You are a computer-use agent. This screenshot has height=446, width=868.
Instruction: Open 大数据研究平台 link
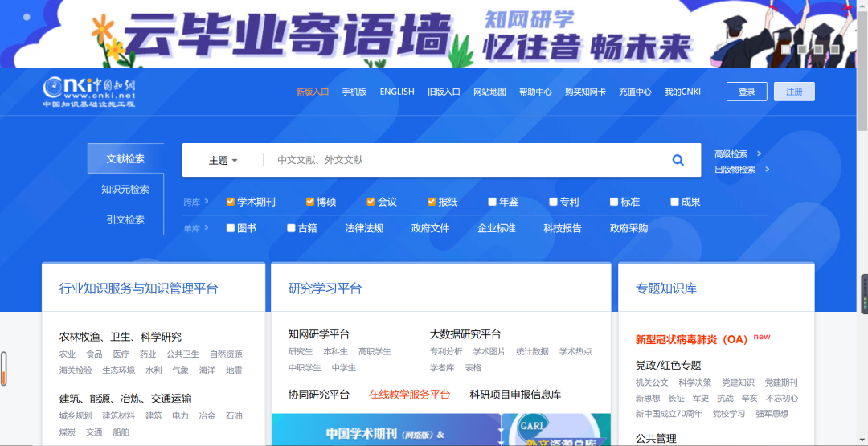pos(465,334)
